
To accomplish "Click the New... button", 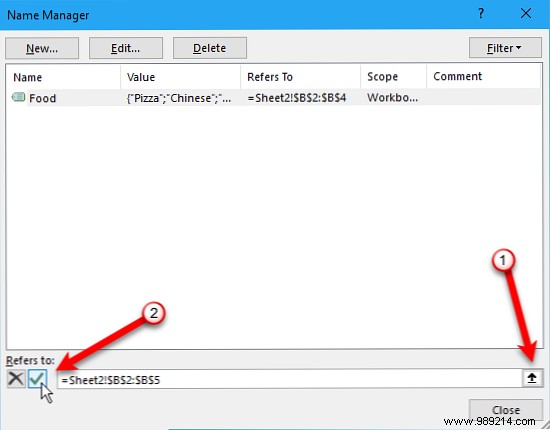I will click(42, 48).
